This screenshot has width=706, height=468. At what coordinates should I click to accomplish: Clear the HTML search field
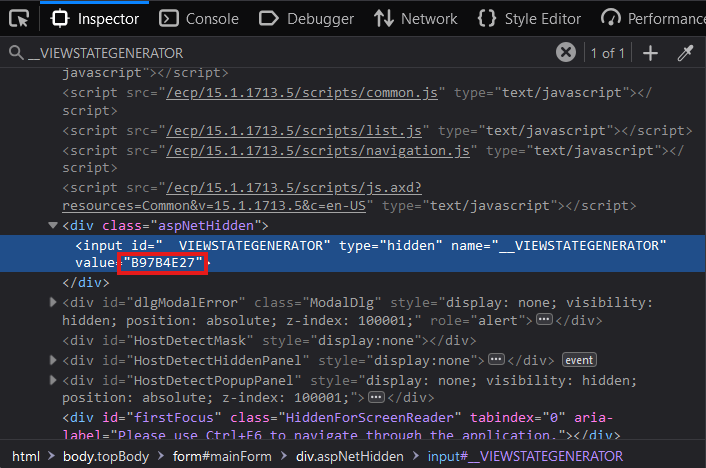(x=566, y=53)
